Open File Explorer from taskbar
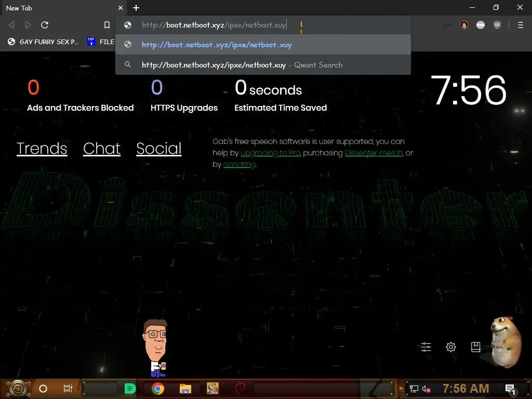The image size is (532, 399). coord(185,389)
